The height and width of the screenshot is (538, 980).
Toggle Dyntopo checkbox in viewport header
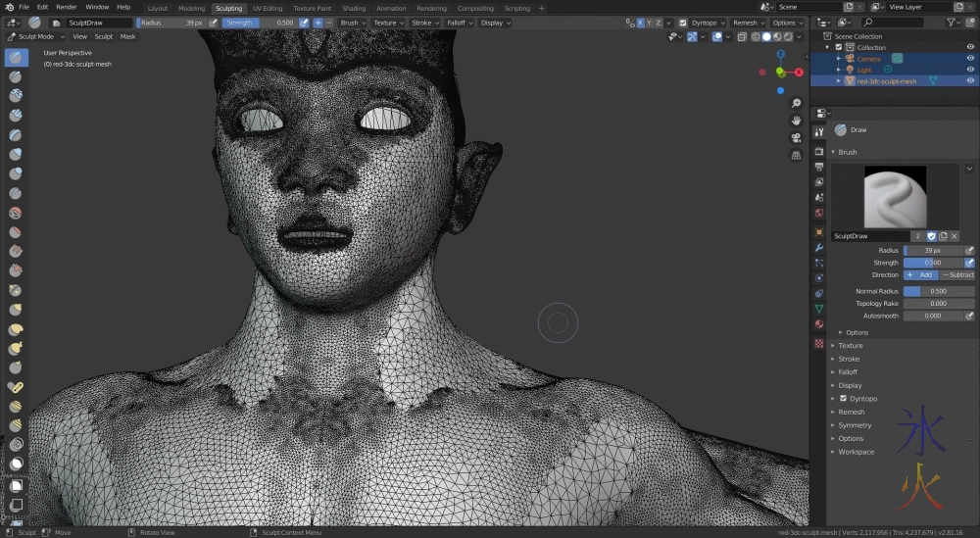click(x=683, y=23)
